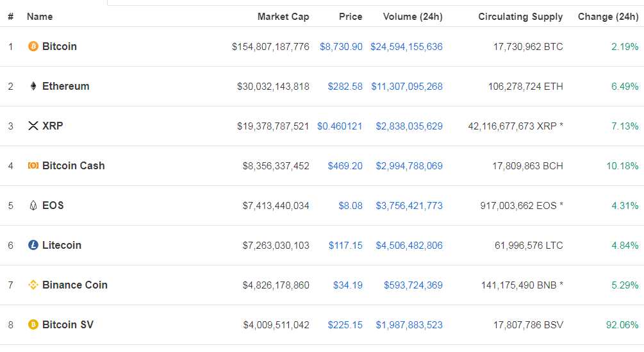Click the Bitcoin Cash logo icon
Screen dimensions: 644x352
tap(33, 165)
